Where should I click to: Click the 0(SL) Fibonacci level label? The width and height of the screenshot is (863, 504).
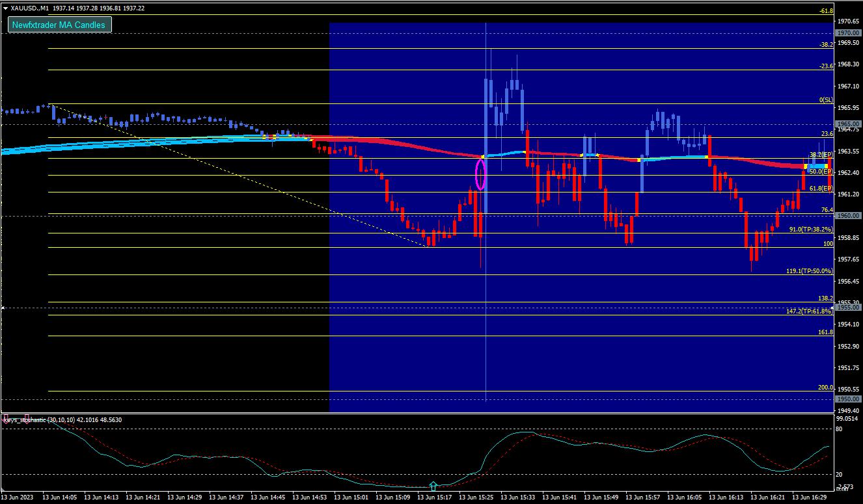pos(826,100)
